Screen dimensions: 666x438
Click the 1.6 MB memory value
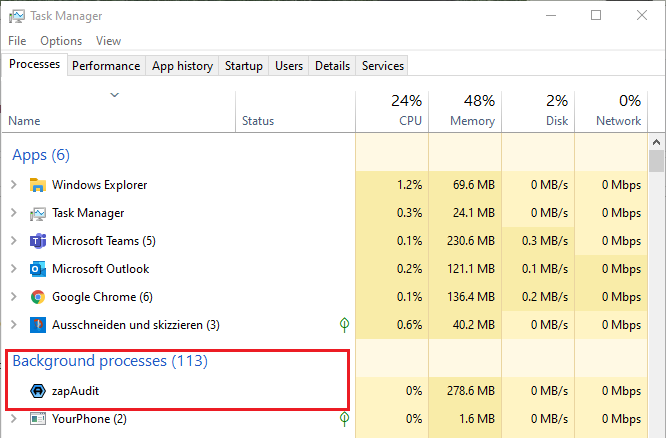tap(477, 419)
